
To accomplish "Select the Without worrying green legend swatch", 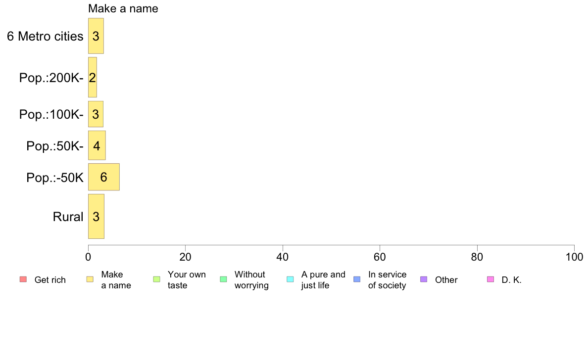I will [x=224, y=279].
